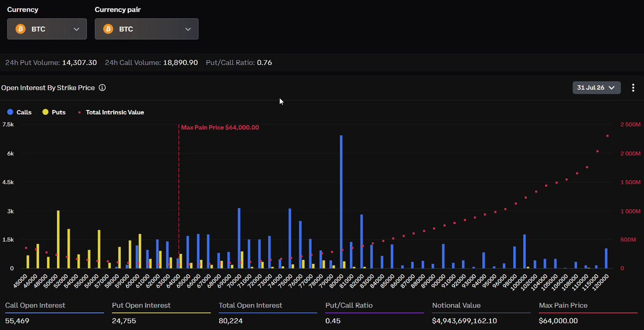The height and width of the screenshot is (330, 644).
Task: Click the 45000 strike axis label
Action: [x=20, y=280]
